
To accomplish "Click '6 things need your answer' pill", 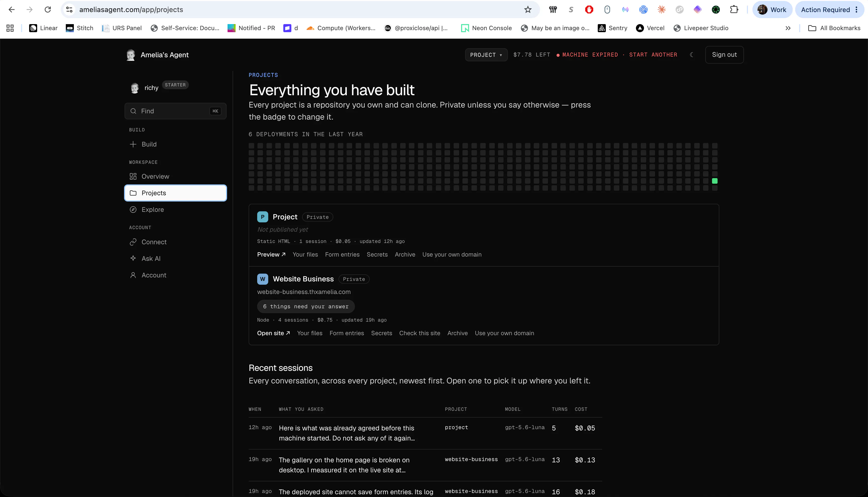I will [x=306, y=307].
